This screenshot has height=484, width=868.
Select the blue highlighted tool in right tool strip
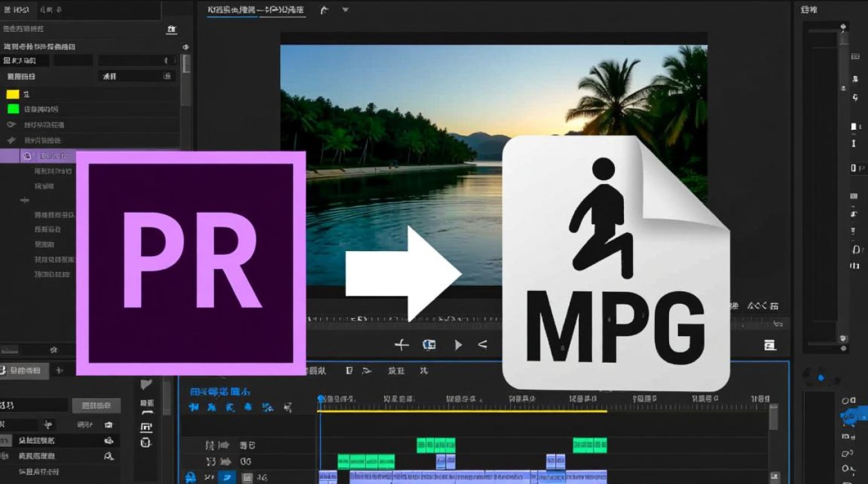(853, 417)
